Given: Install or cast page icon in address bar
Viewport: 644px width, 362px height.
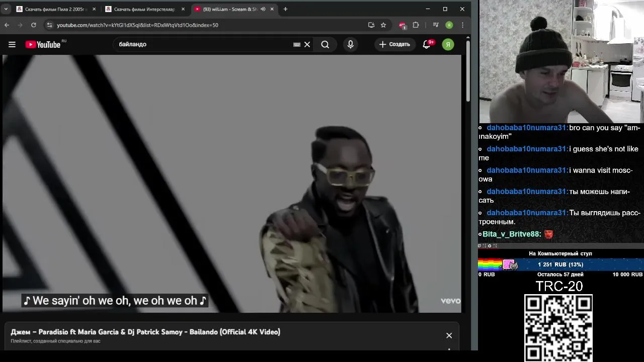Looking at the screenshot, I should [371, 25].
